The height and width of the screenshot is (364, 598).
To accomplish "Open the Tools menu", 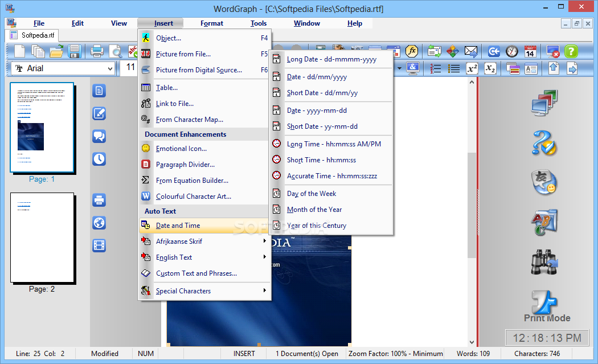I will (x=258, y=23).
